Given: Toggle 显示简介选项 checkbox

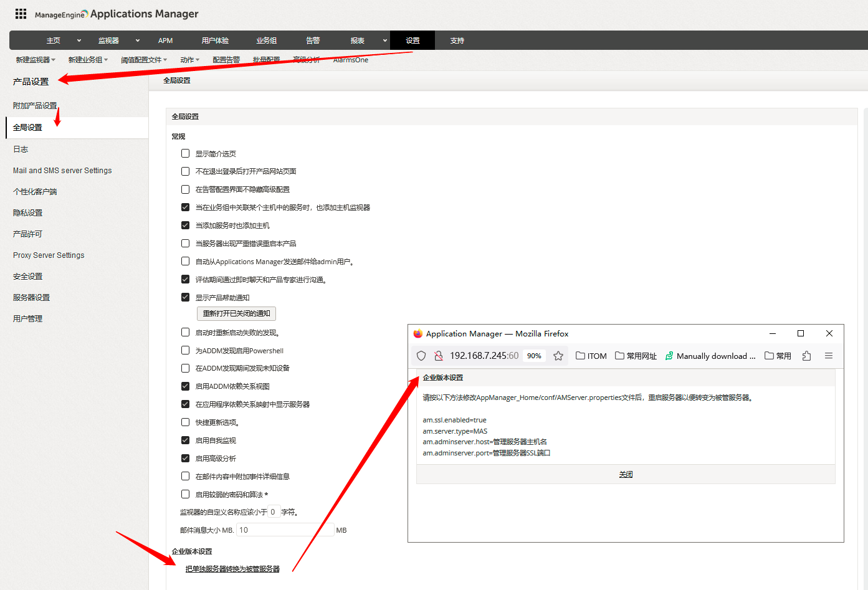Looking at the screenshot, I should pos(185,153).
